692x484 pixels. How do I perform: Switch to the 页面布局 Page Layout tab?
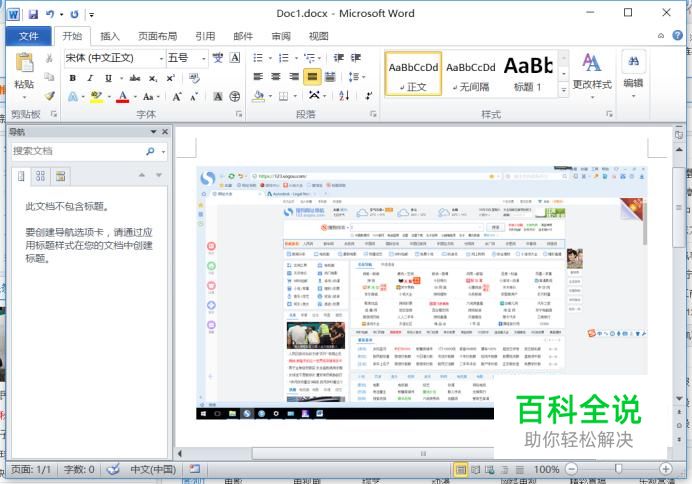point(158,36)
